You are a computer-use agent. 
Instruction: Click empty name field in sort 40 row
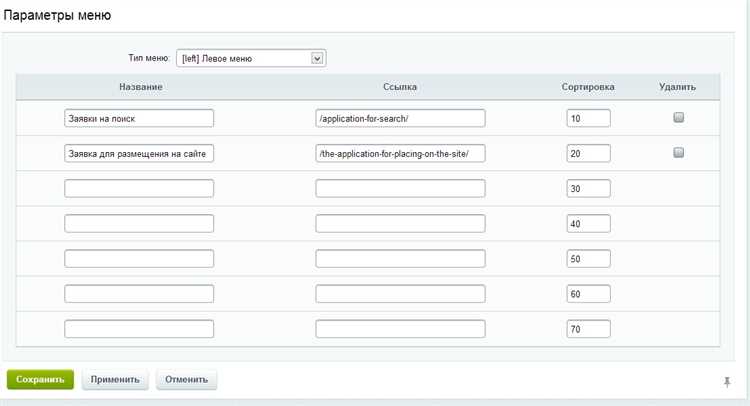pos(139,224)
